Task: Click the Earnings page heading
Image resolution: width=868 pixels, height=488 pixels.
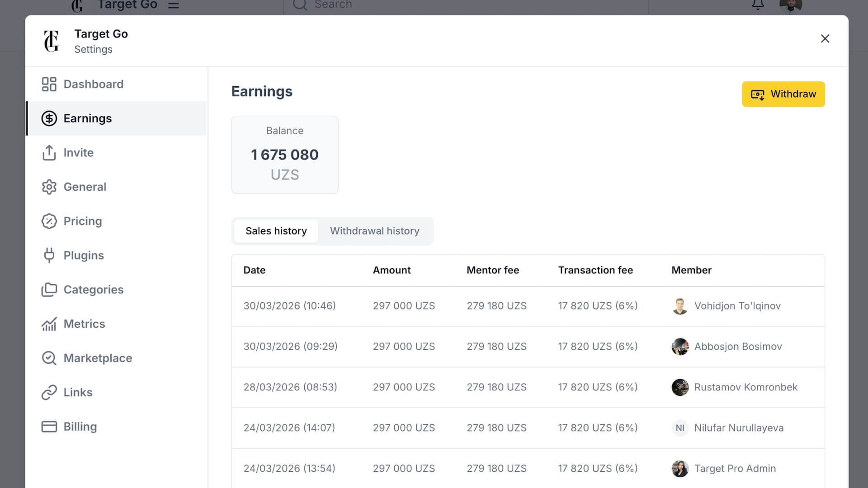Action: click(262, 91)
